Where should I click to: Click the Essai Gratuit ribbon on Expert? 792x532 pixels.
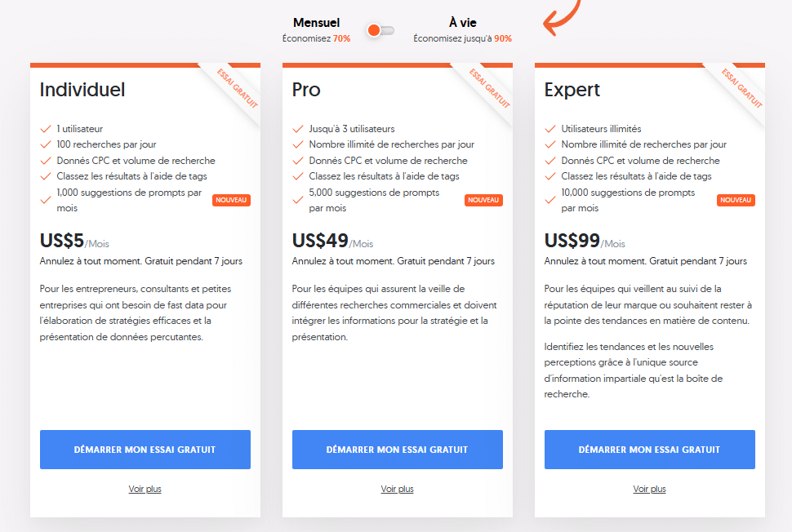point(742,88)
